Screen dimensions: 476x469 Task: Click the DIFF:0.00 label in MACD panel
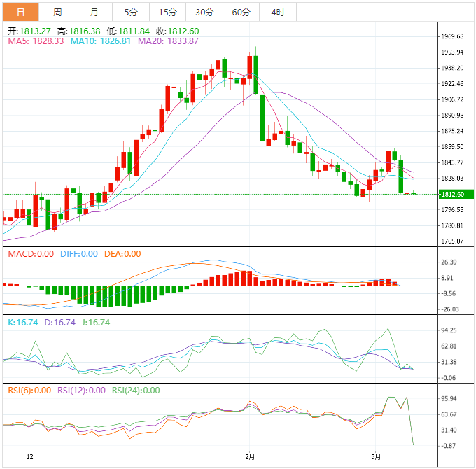tap(79, 254)
